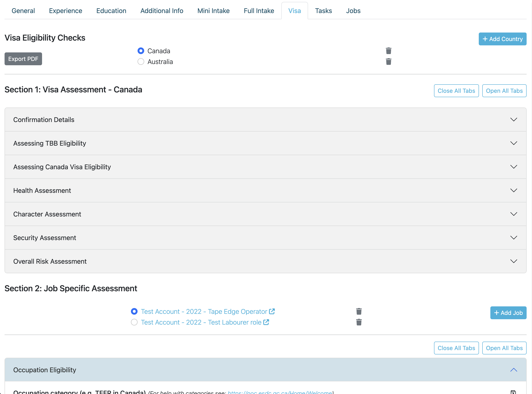Click the Add Country button
Viewport: 532px width, 394px height.
point(502,39)
